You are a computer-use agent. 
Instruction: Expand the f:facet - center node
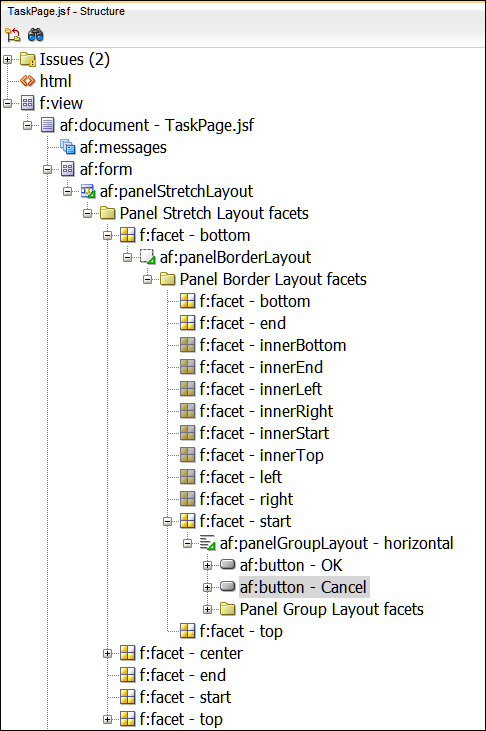107,653
